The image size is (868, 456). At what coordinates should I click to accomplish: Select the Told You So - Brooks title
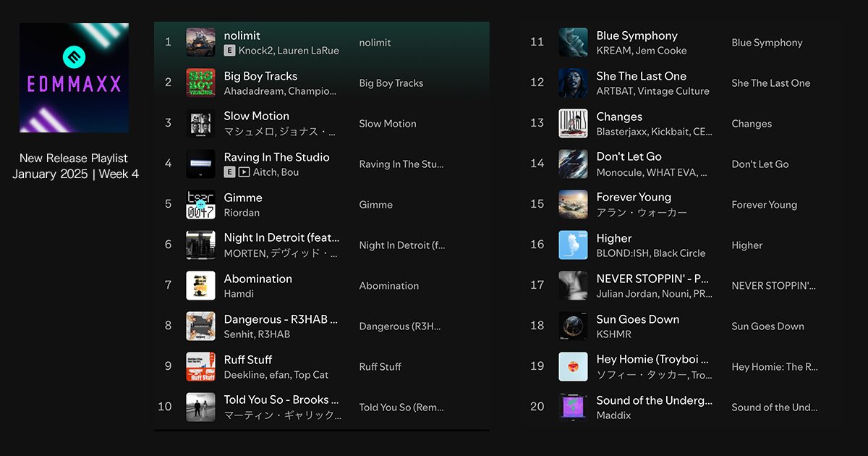tap(281, 400)
